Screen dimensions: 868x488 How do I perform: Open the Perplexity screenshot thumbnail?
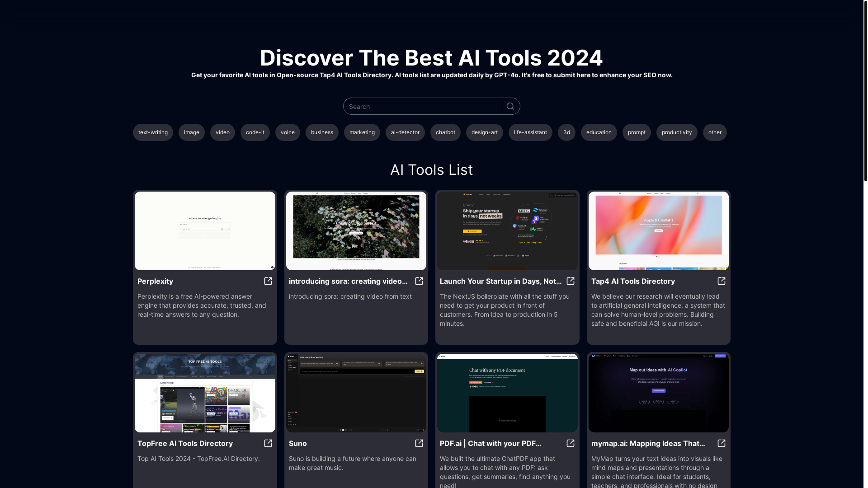(205, 231)
